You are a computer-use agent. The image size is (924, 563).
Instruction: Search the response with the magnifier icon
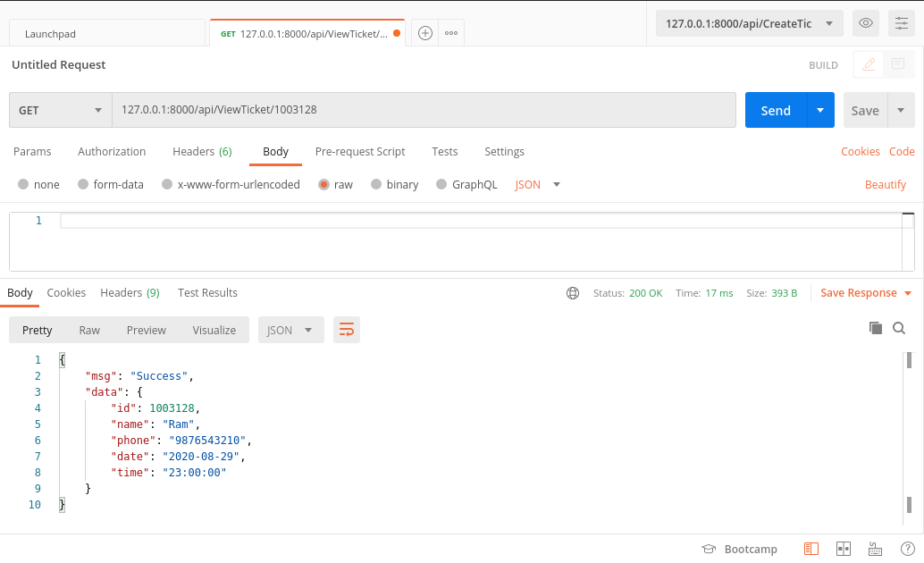pyautogui.click(x=899, y=328)
